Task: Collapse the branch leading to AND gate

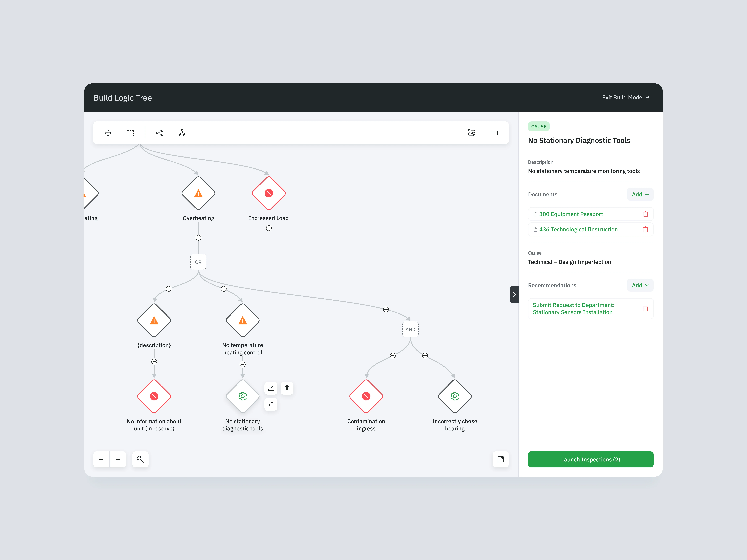Action: coord(386,309)
